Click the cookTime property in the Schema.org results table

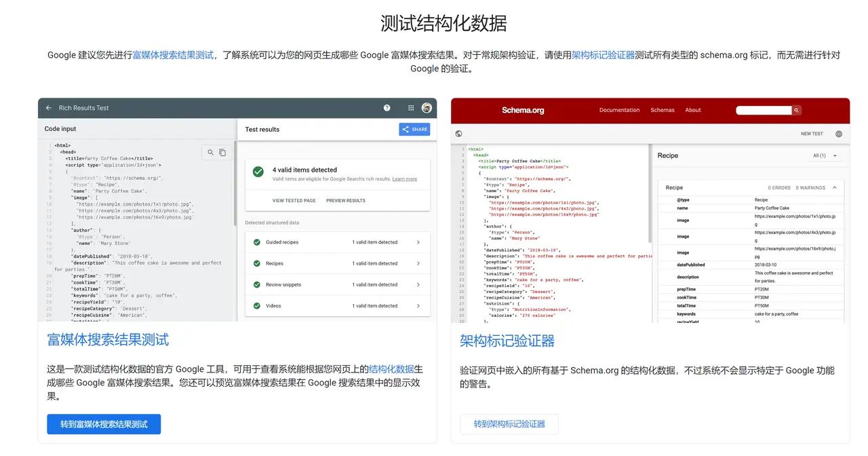click(686, 297)
